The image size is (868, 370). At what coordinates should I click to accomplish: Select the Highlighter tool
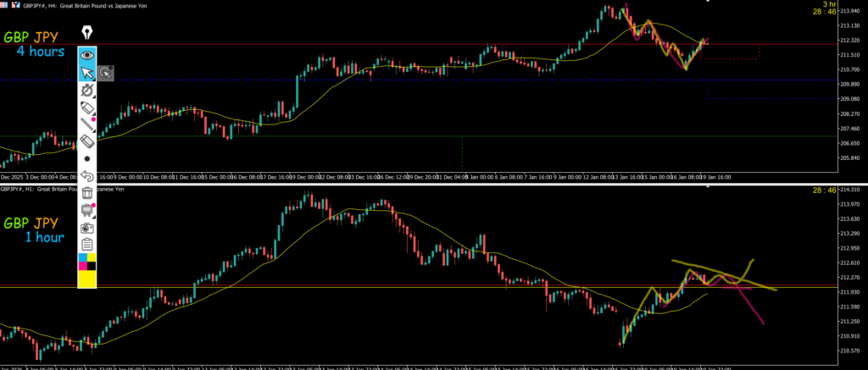click(86, 108)
